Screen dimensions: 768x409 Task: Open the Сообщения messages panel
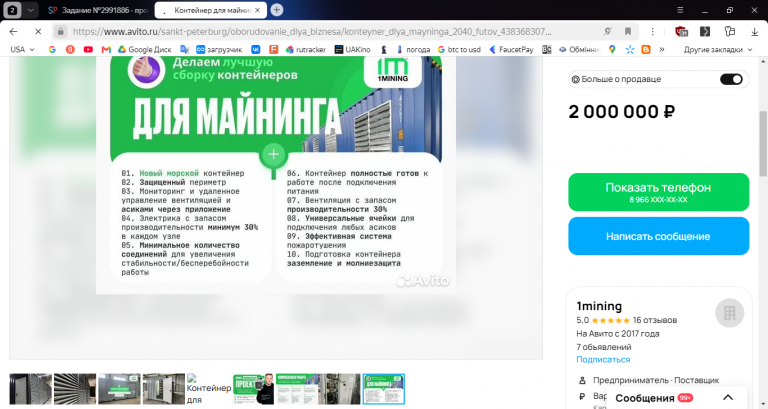(x=676, y=398)
